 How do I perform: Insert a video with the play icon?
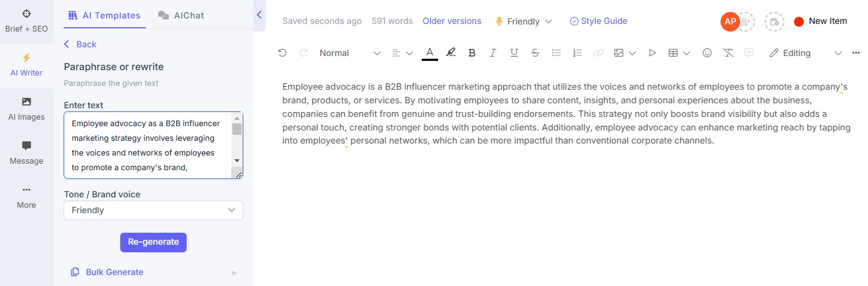[x=652, y=53]
